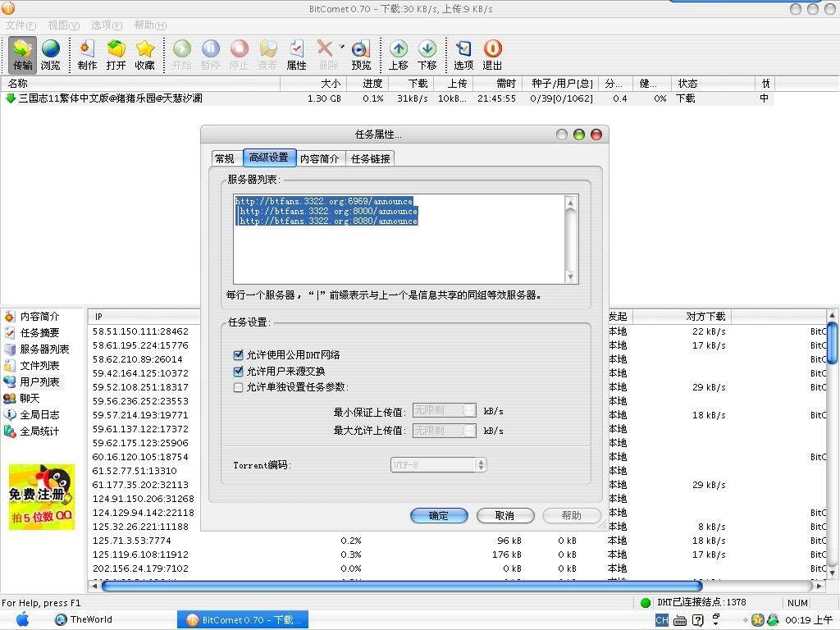Open the 选项 options toolbar icon
The height and width of the screenshot is (630, 840).
(463, 55)
